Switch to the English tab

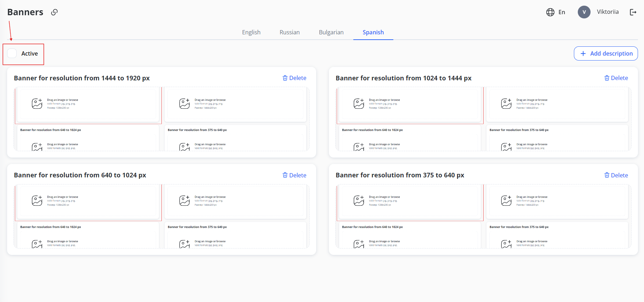tap(251, 32)
